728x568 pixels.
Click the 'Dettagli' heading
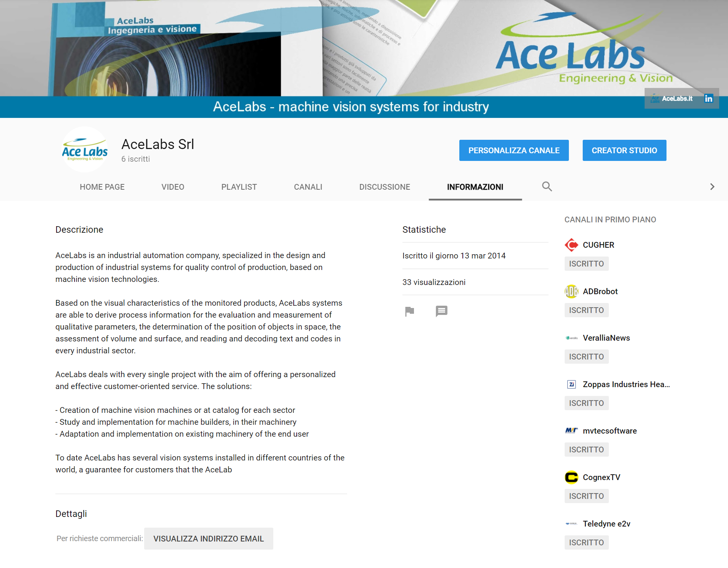71,514
